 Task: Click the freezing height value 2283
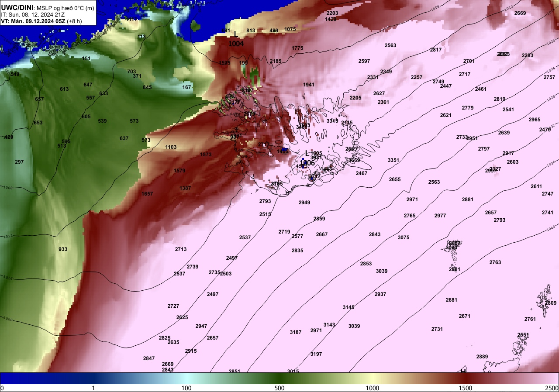point(528,55)
